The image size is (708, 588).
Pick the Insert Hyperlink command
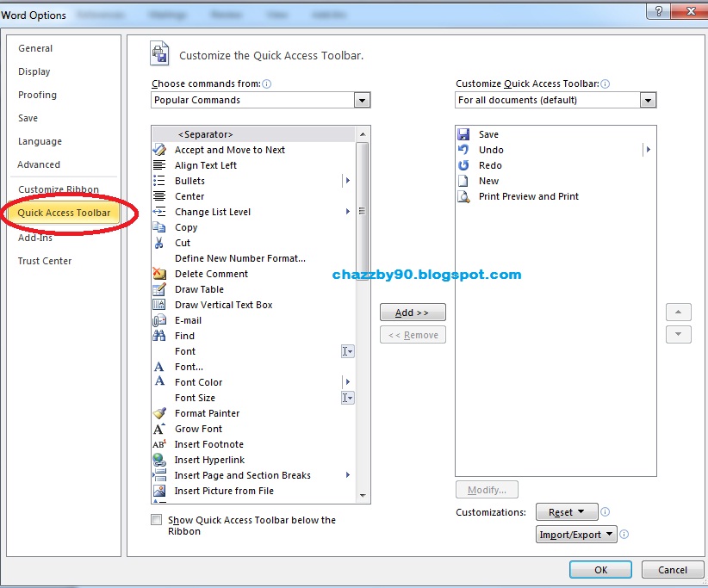click(209, 460)
